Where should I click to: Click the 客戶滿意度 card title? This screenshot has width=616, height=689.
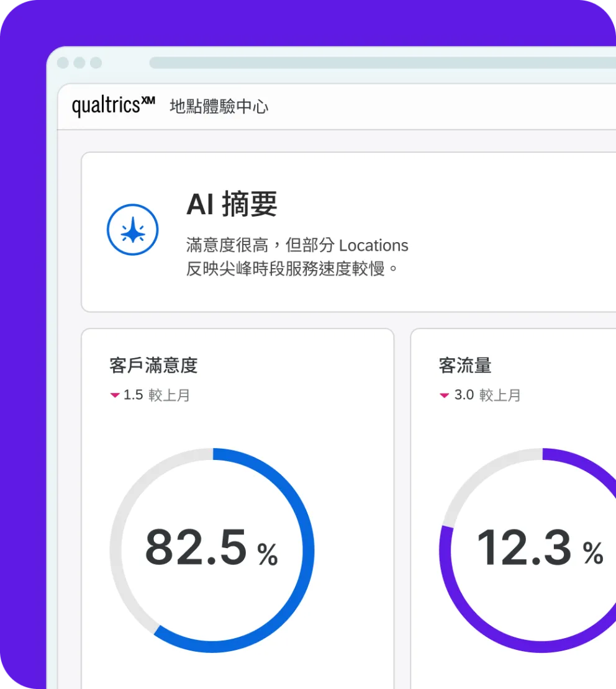pos(153,365)
